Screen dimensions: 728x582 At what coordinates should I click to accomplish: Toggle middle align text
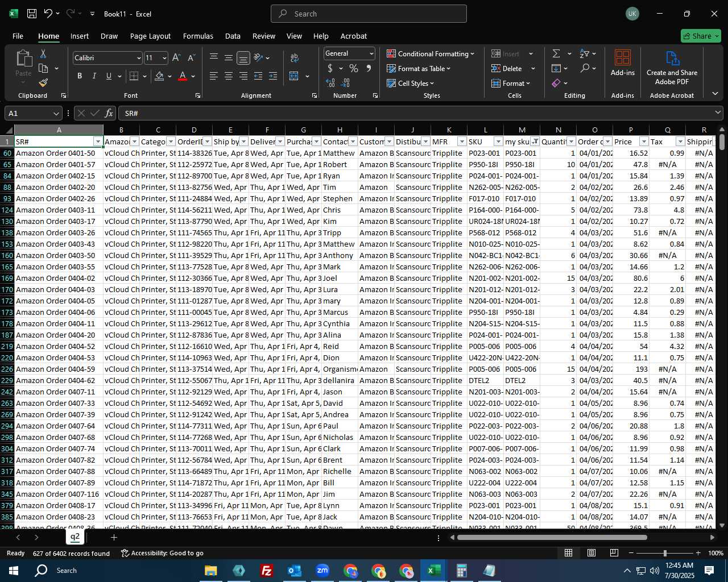click(228, 58)
